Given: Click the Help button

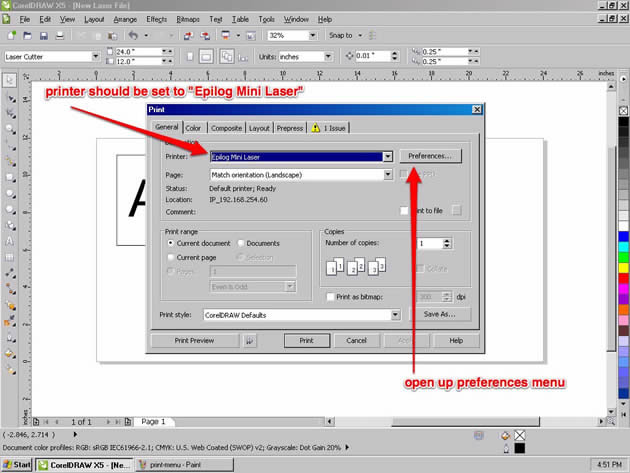Looking at the screenshot, I should pyautogui.click(x=456, y=341).
